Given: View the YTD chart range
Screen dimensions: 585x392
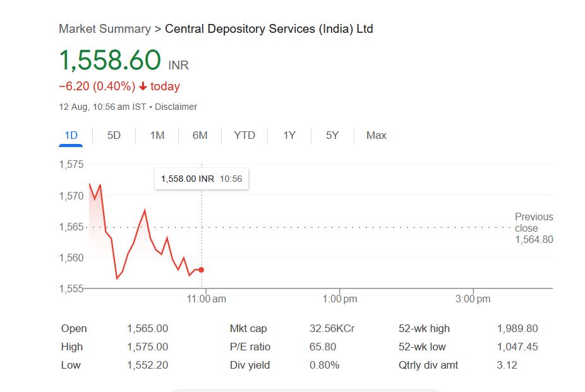Looking at the screenshot, I should pyautogui.click(x=244, y=135).
